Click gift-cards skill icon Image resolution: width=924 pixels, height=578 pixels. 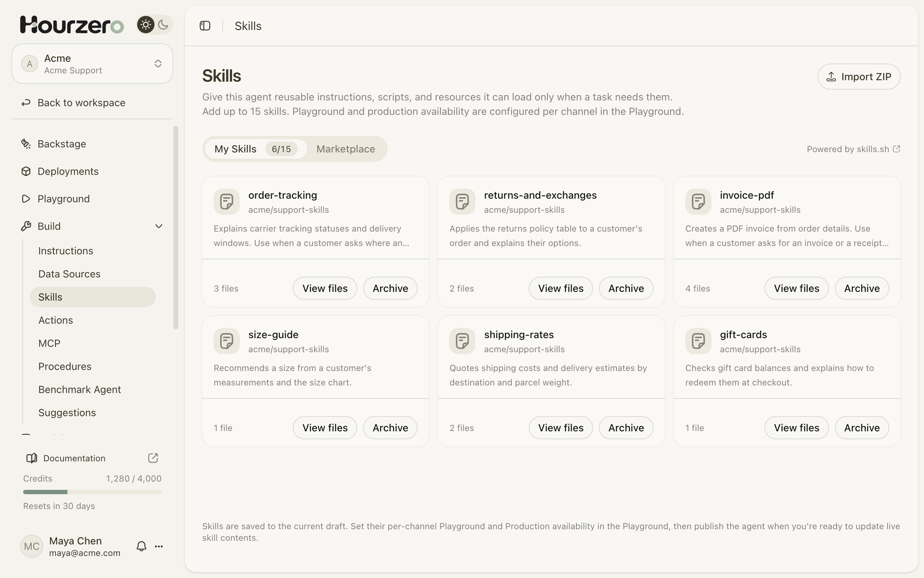pos(698,341)
